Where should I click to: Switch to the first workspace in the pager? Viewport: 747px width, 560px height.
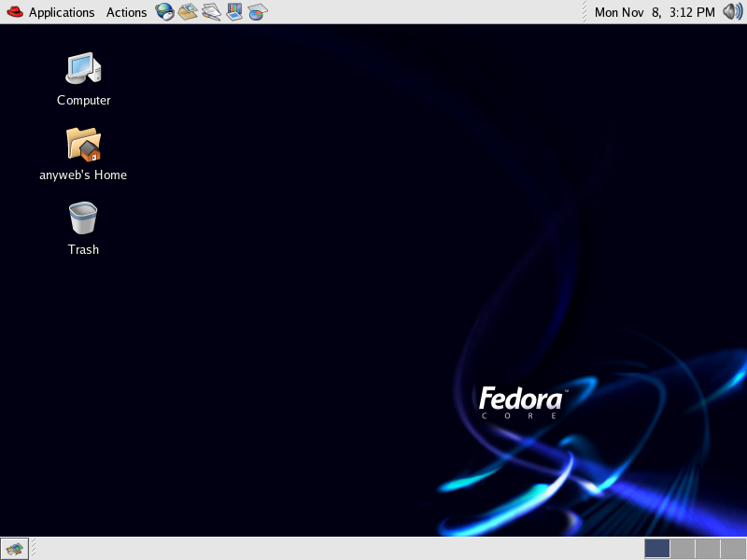pos(657,549)
